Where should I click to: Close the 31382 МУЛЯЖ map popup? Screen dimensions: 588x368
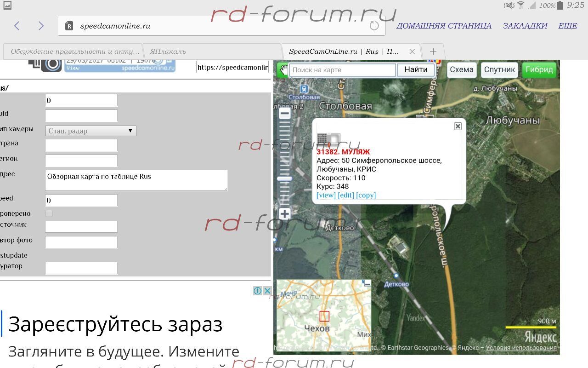458,126
